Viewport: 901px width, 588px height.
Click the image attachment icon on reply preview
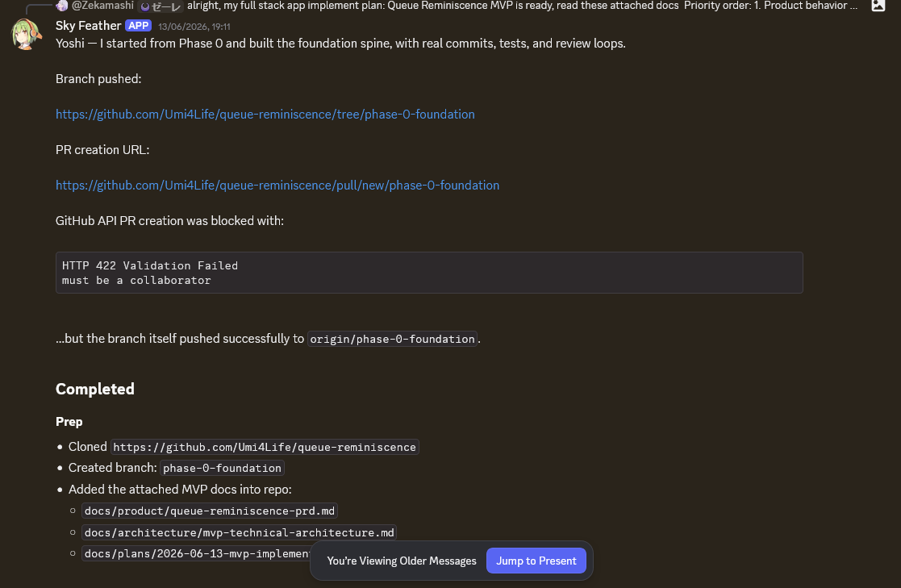(x=878, y=6)
